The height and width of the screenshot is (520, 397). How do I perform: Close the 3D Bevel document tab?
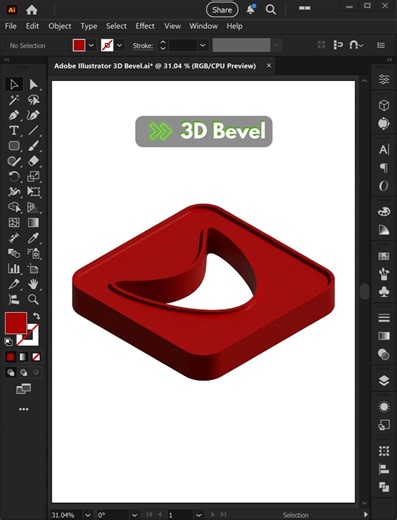click(x=269, y=66)
